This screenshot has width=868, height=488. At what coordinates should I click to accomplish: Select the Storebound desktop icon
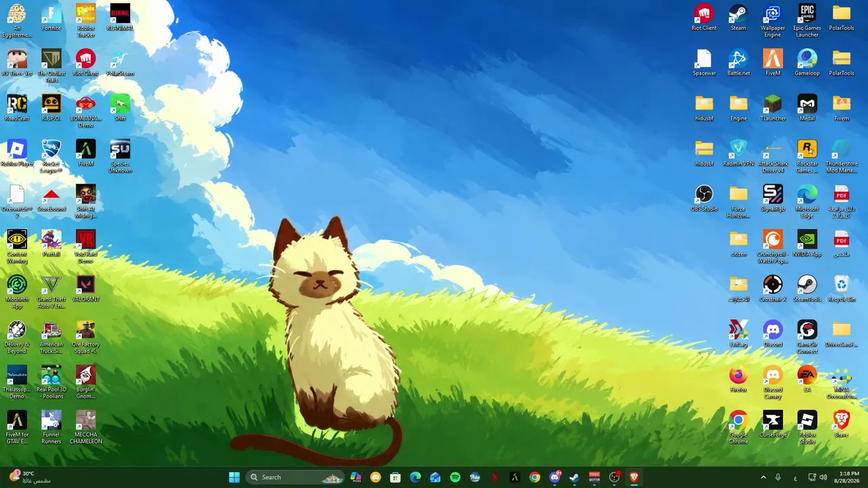pos(52,199)
